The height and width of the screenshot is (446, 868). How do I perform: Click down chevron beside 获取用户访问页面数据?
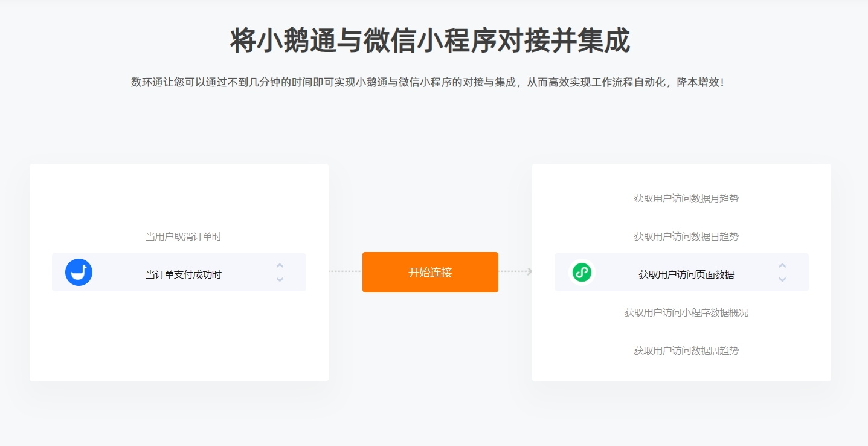coord(782,279)
